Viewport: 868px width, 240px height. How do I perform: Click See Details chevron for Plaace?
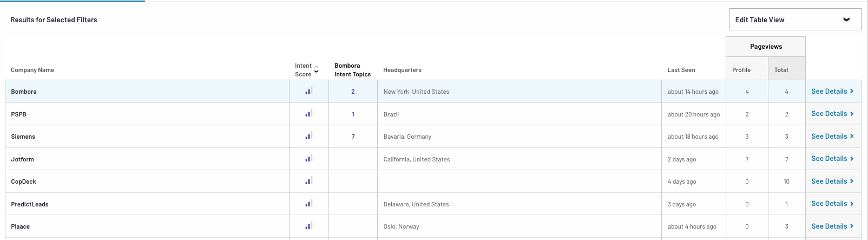click(852, 226)
